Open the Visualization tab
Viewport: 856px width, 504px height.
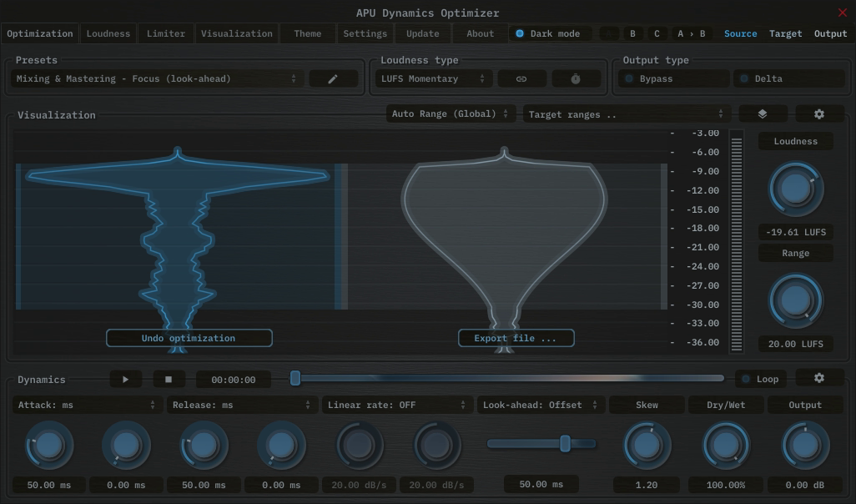pos(236,33)
